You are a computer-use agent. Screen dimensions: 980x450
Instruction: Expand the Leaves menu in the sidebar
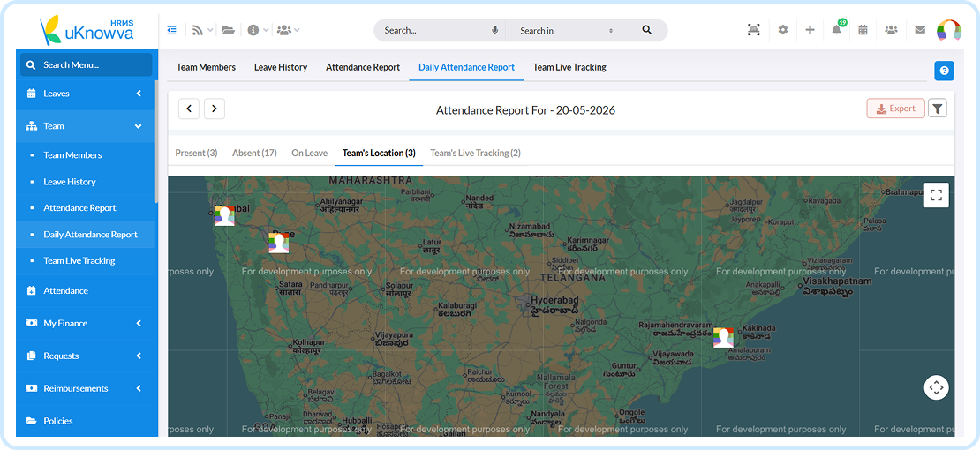87,94
